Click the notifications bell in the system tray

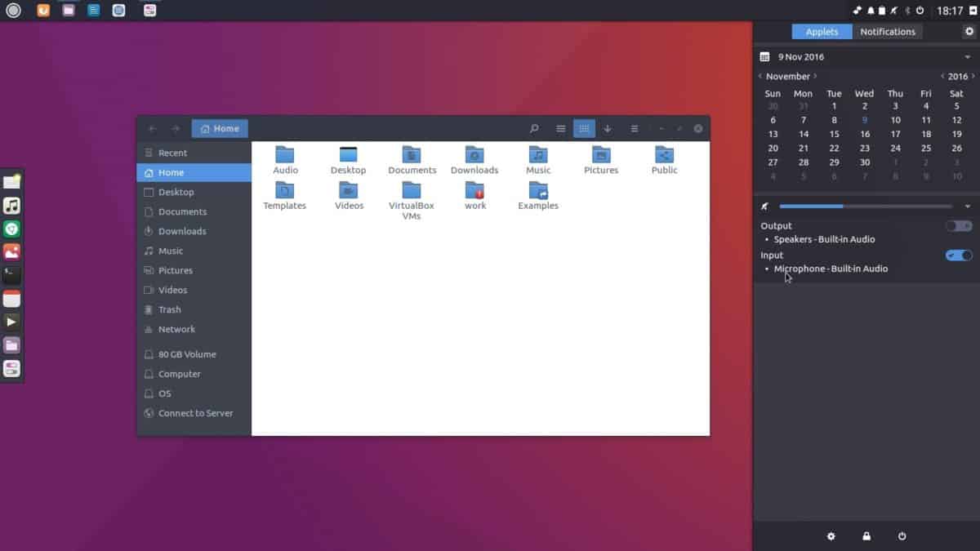(x=871, y=11)
